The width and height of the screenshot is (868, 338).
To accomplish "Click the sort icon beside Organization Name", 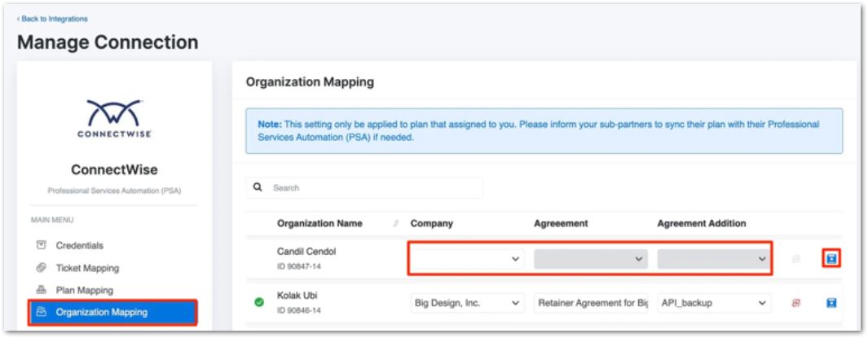I will tap(396, 224).
